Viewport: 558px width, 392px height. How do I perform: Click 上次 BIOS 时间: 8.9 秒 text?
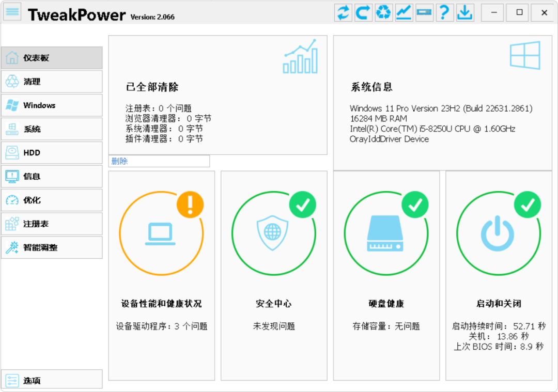499,347
